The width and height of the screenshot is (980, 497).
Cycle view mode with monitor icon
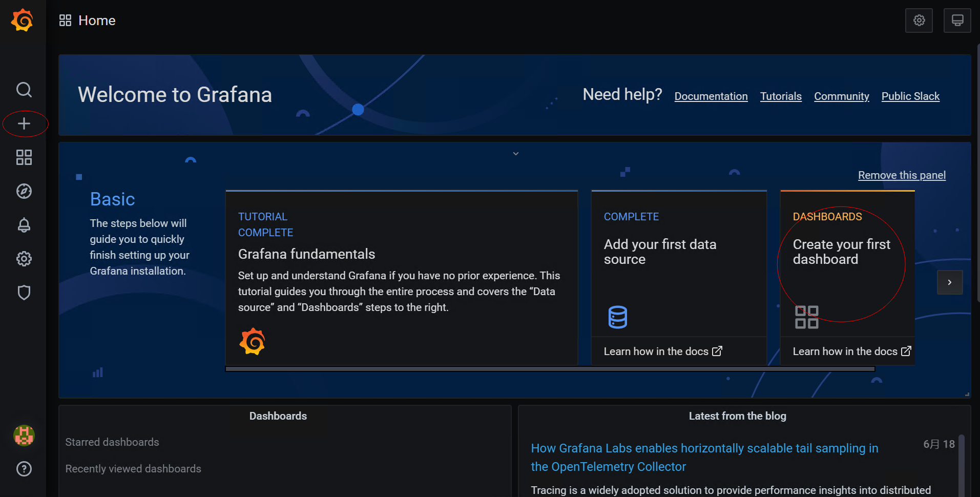957,20
